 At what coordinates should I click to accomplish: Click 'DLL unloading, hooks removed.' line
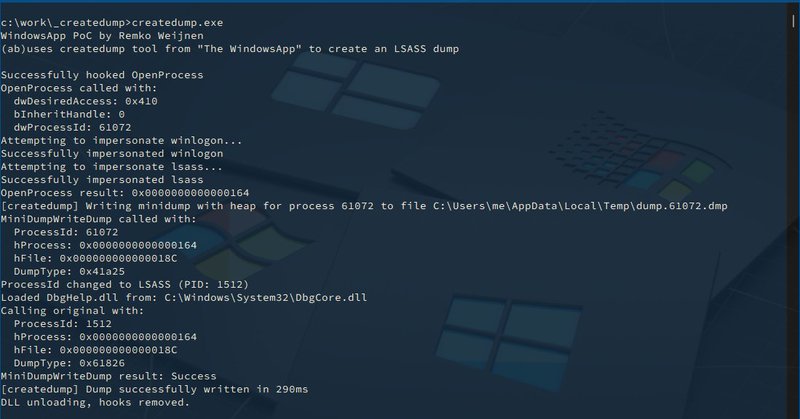point(95,403)
